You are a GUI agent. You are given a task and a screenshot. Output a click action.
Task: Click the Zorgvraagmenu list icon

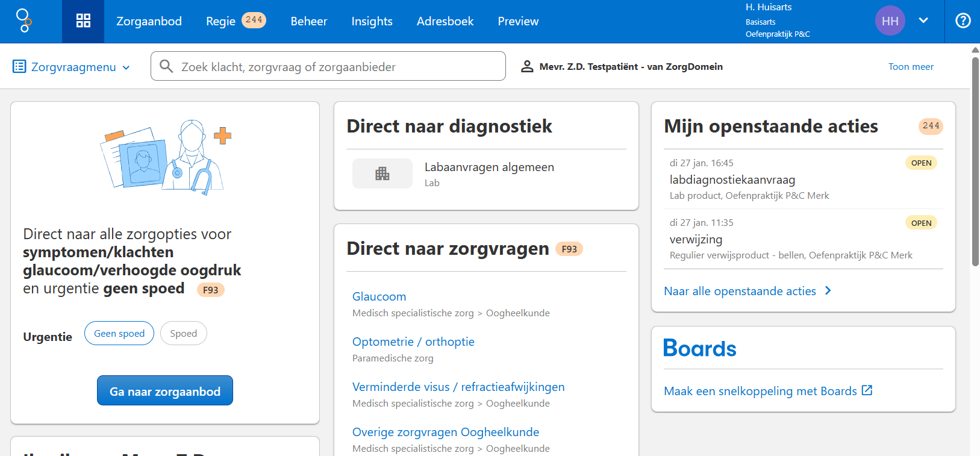pyautogui.click(x=19, y=66)
